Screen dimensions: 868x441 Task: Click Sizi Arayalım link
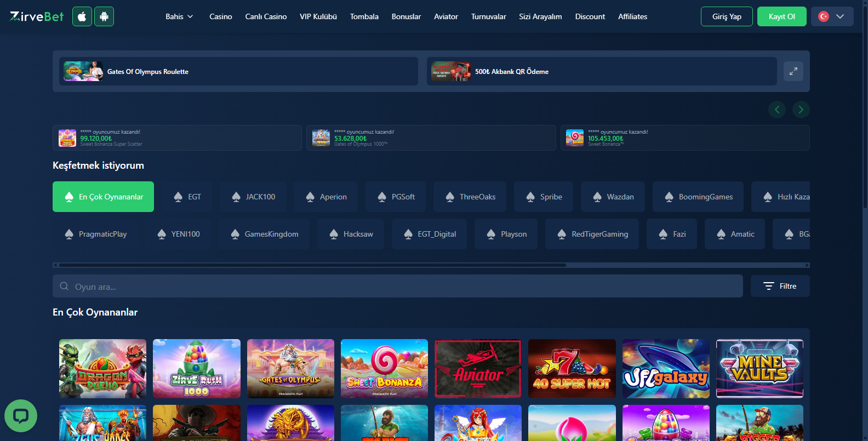pos(540,16)
